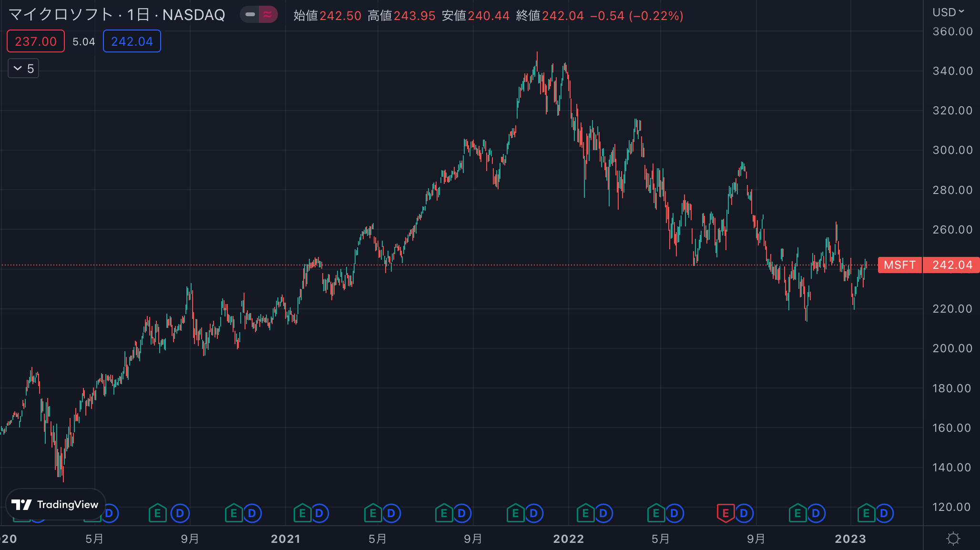Screen dimensions: 980x550
Task: Click the 120.00 price scale label
Action: [952, 507]
